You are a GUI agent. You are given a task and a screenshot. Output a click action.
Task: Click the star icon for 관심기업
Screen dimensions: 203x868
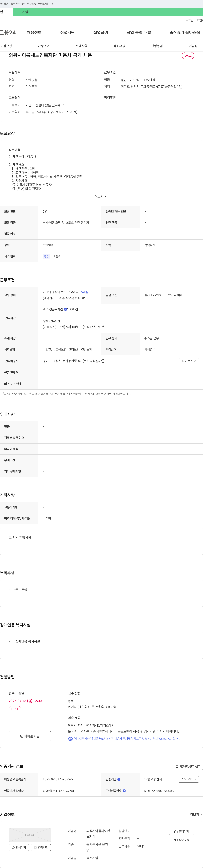tap(13, 847)
